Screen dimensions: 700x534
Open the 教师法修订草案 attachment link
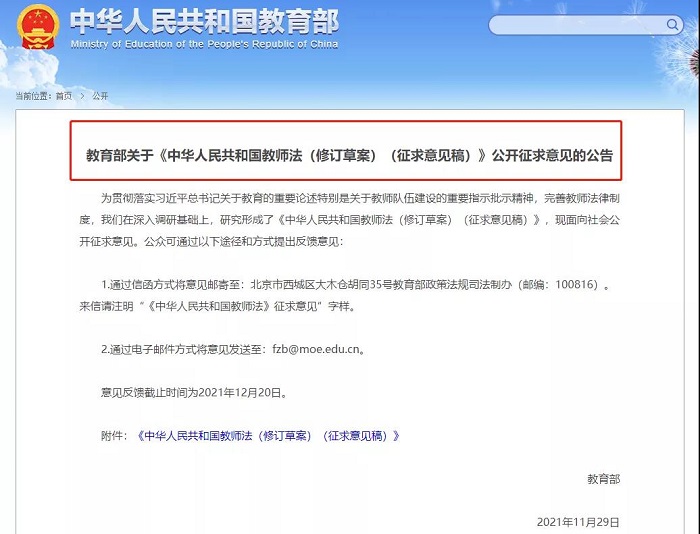(268, 436)
